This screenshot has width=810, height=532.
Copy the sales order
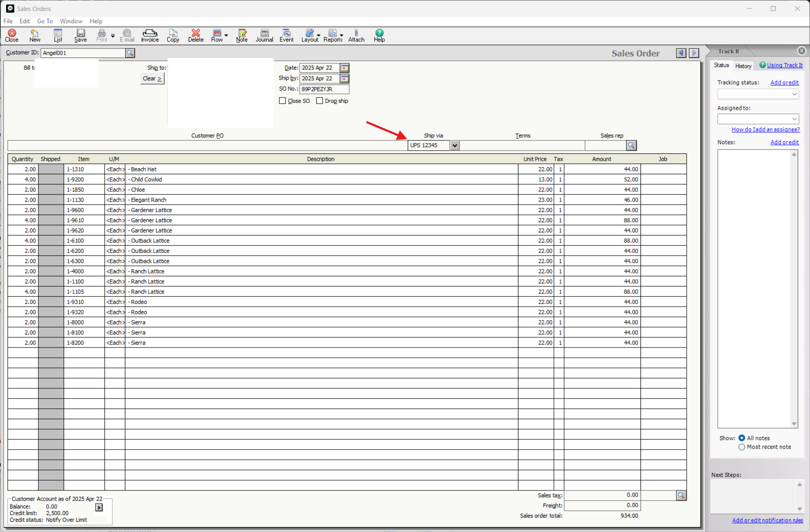pyautogui.click(x=173, y=36)
